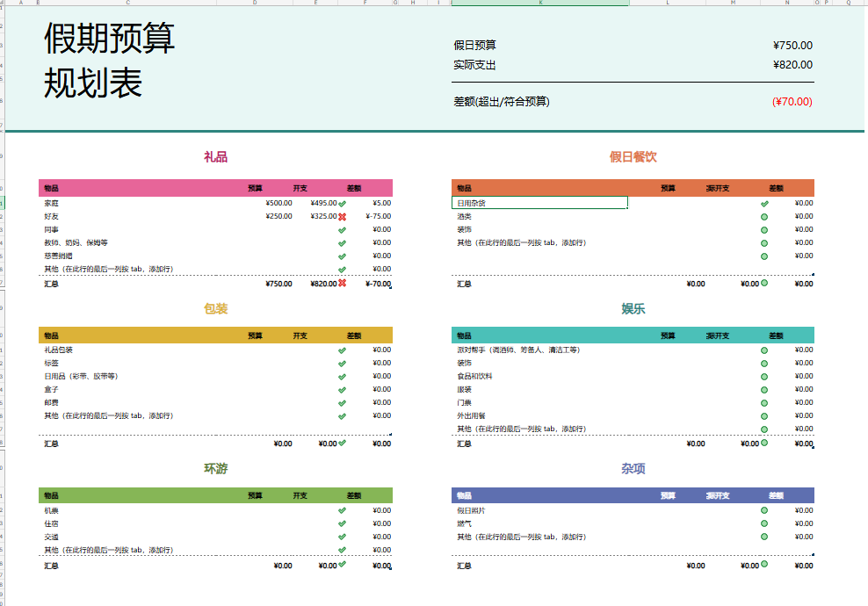Select the column L header
This screenshot has width=868, height=606.
[x=668, y=3]
